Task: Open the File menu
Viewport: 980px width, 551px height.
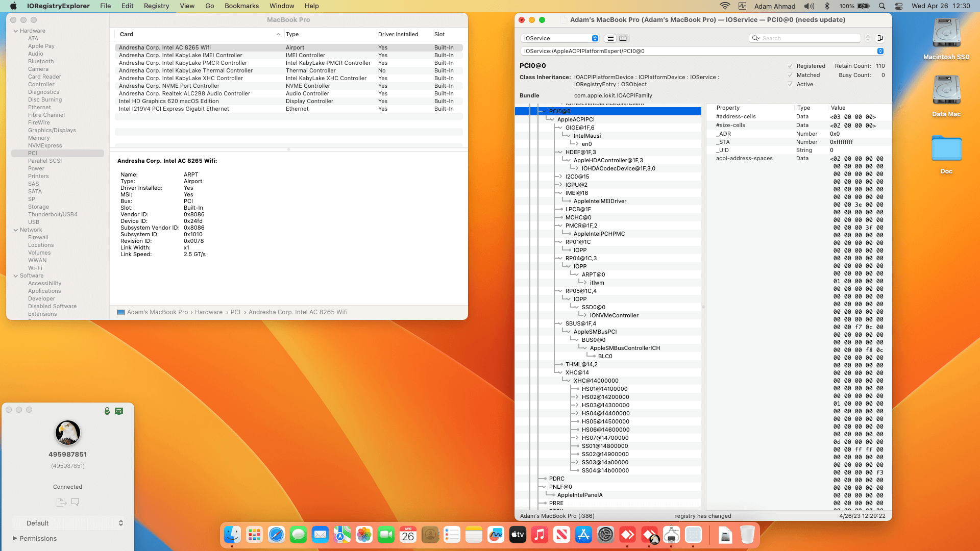Action: pos(106,6)
